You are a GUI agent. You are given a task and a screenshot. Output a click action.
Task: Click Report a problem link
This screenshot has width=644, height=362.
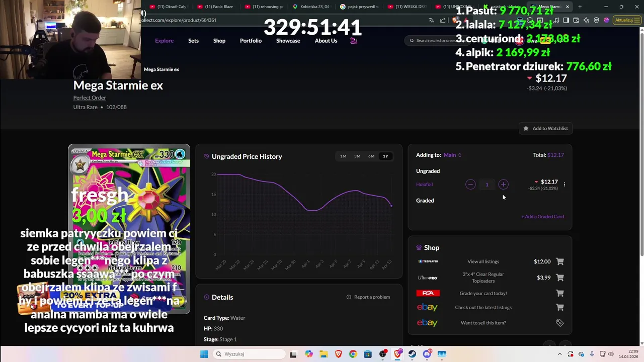368,297
